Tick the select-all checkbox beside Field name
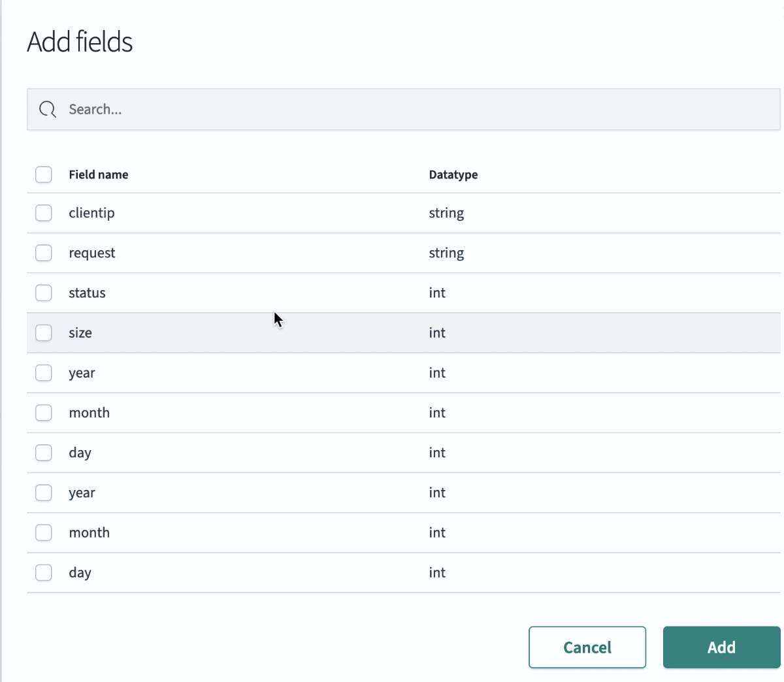Image resolution: width=784 pixels, height=682 pixels. pos(44,174)
